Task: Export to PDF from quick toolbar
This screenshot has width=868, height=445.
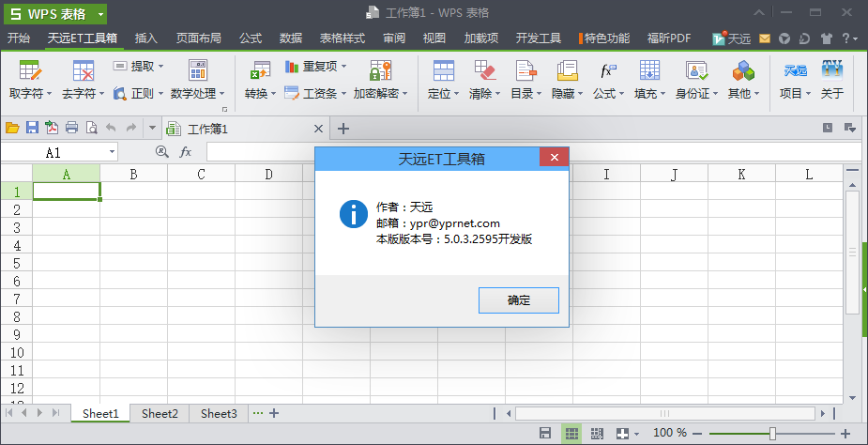Action: [52, 128]
